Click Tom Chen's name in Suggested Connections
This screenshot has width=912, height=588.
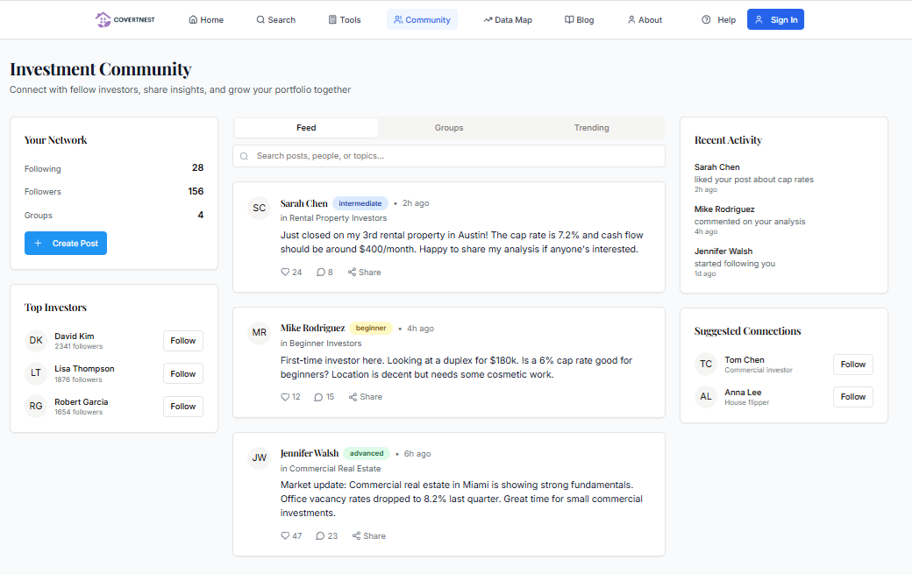point(745,360)
